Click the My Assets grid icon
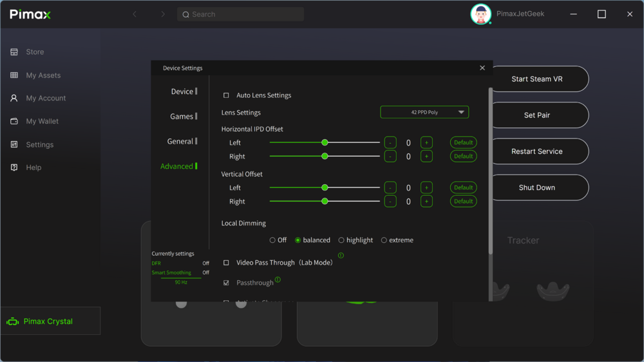644x362 pixels. (x=14, y=75)
